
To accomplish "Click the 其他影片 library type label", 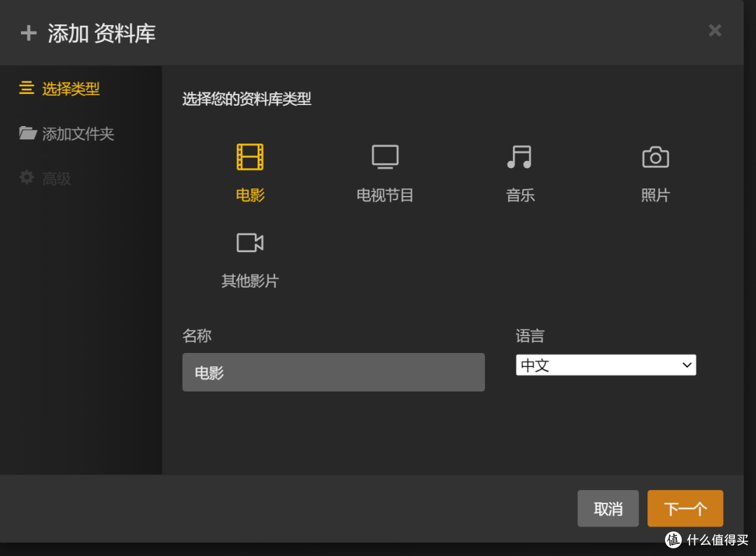I will point(250,281).
